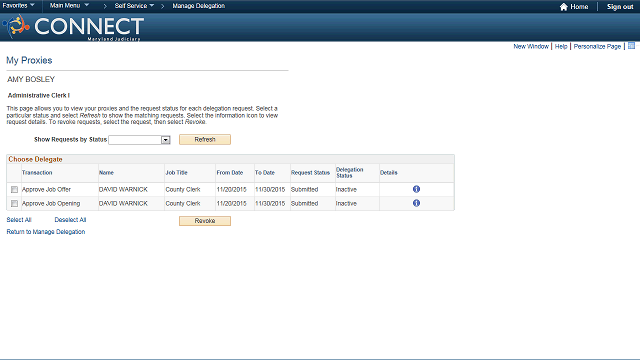Image resolution: width=640 pixels, height=360 pixels.
Task: Open the Help link
Action: (561, 47)
